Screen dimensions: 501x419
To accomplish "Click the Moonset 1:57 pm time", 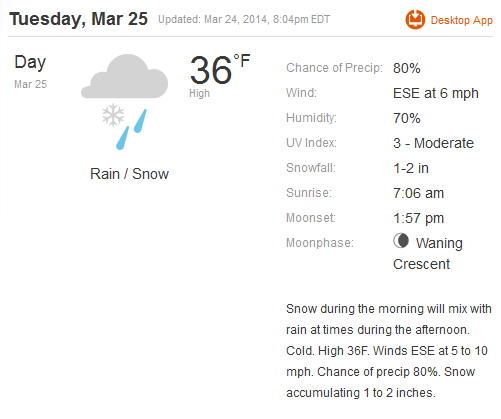I will click(418, 218).
